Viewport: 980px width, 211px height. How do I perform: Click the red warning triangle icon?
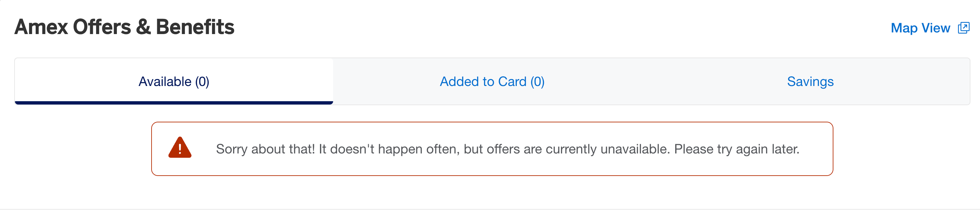(180, 148)
